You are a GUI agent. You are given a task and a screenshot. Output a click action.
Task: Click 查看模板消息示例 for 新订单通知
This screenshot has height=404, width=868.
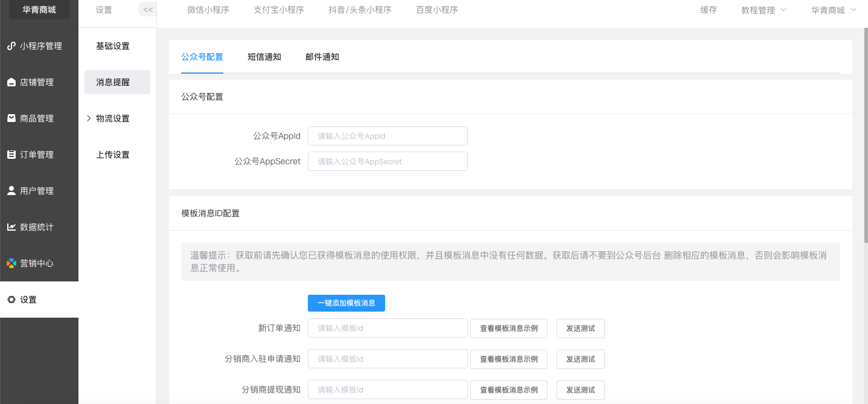pos(509,328)
